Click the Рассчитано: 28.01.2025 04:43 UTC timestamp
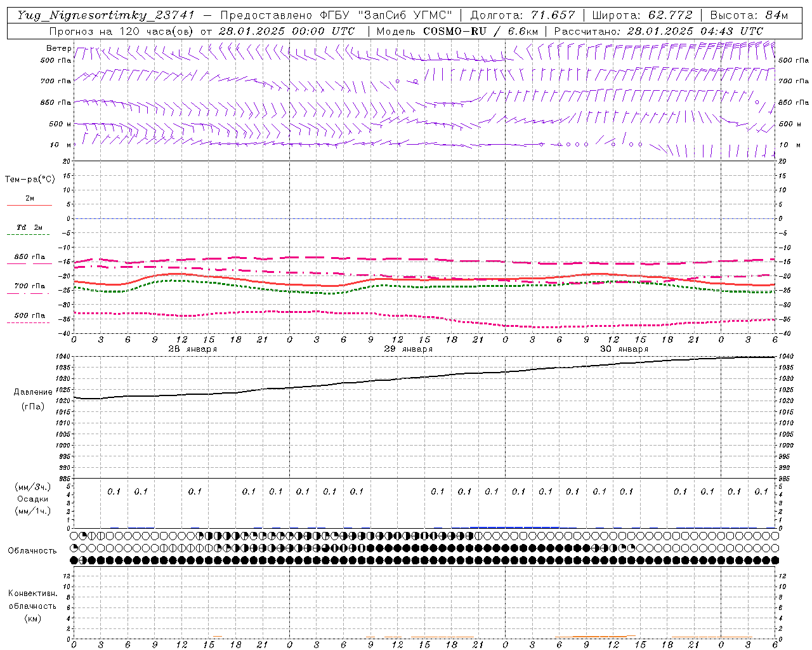The width and height of the screenshot is (812, 650). click(x=658, y=31)
